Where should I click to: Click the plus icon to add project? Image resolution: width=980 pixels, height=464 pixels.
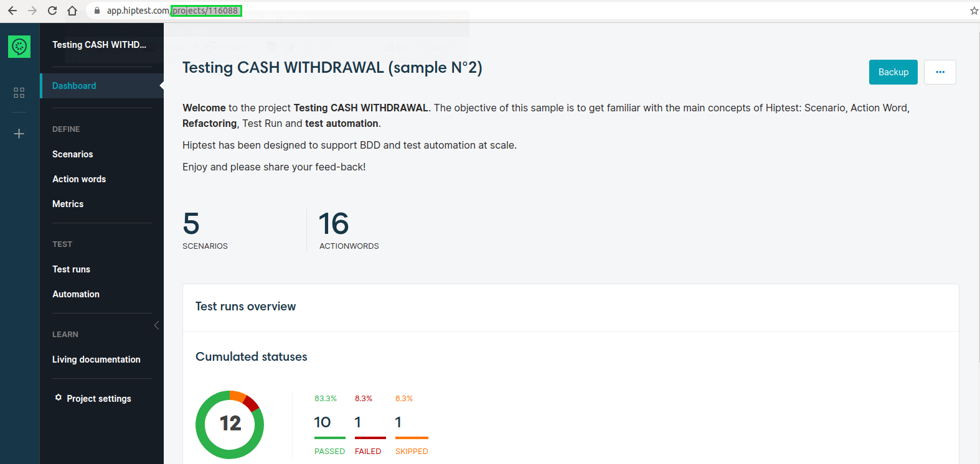coord(19,134)
